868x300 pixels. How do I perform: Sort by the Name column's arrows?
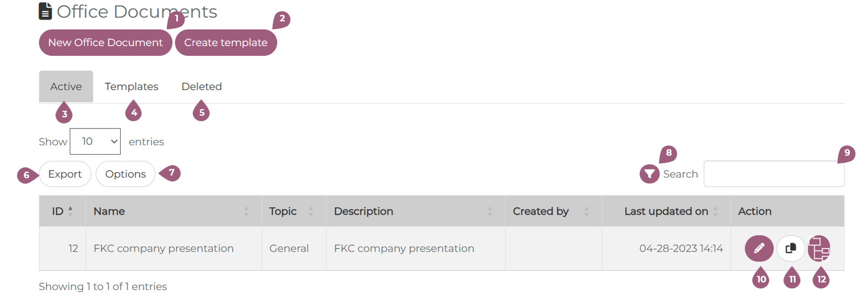coord(246,211)
